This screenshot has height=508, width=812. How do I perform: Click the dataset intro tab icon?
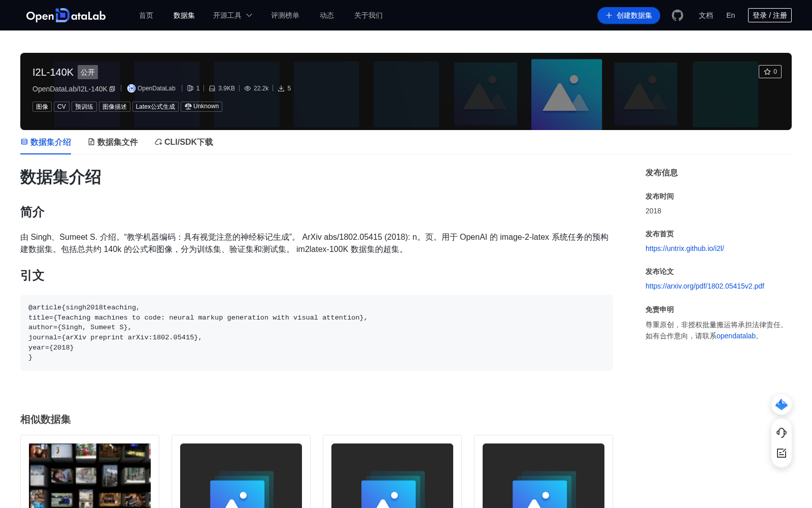tap(24, 142)
